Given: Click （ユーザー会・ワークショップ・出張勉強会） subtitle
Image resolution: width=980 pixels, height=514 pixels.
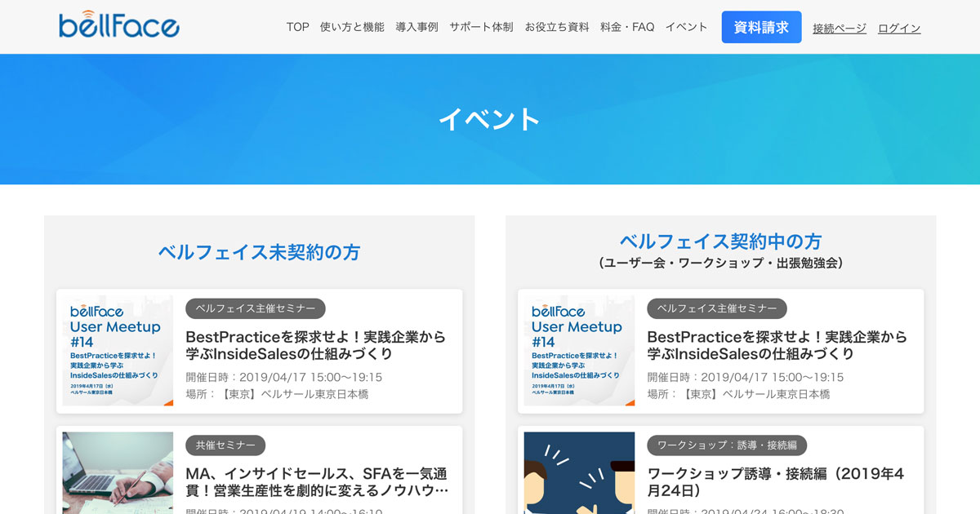Looking at the screenshot, I should click(720, 264).
